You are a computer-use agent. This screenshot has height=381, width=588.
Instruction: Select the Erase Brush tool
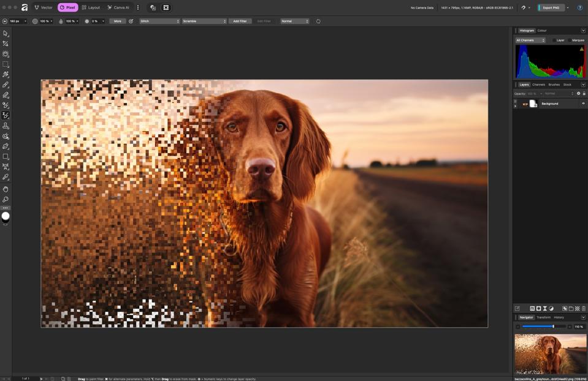pos(6,96)
